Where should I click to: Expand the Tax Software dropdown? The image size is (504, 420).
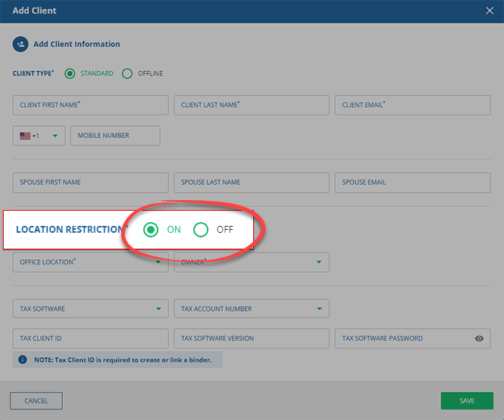(x=158, y=309)
